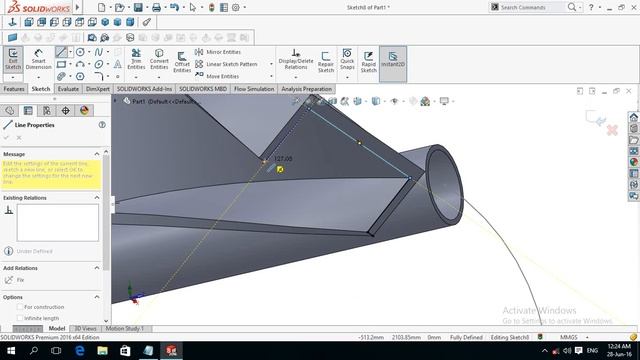This screenshot has height=360, width=640.
Task: Select the Ellipse sketch tool
Action: coord(99,64)
